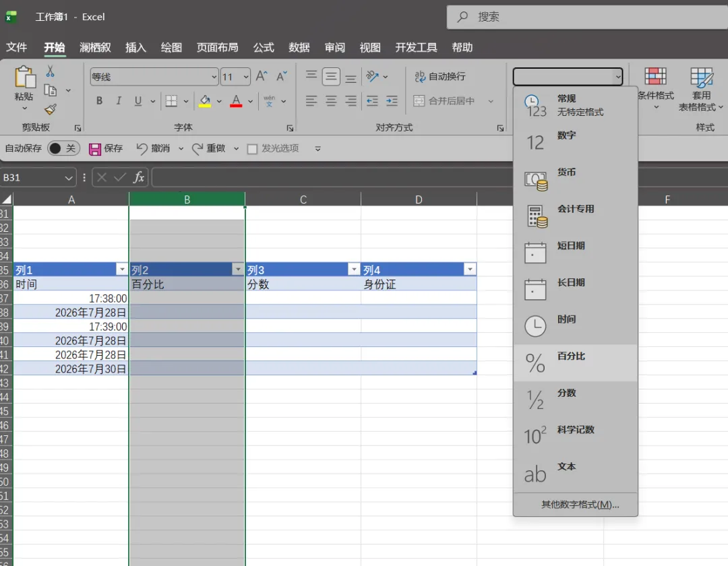The height and width of the screenshot is (566, 728).
Task: Click the Cut scissors icon
Action: click(x=50, y=71)
